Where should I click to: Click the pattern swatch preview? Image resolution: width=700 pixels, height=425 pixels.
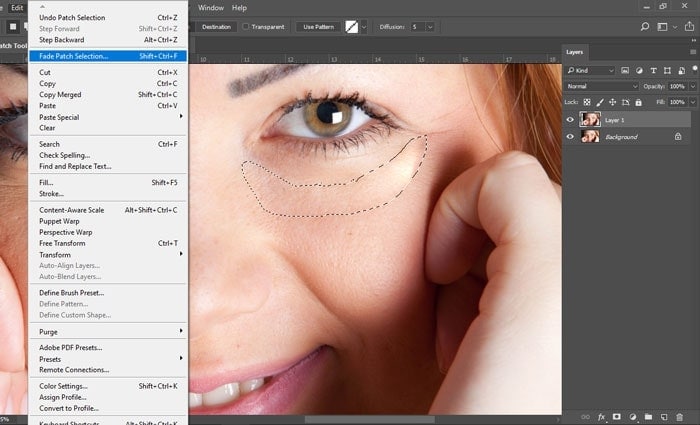pyautogui.click(x=352, y=27)
